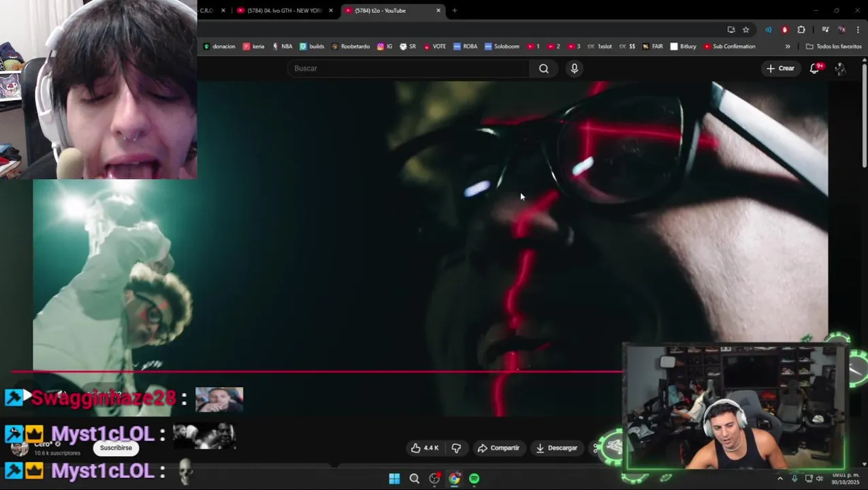
Task: Open the taskbar app with red badge
Action: point(434,478)
